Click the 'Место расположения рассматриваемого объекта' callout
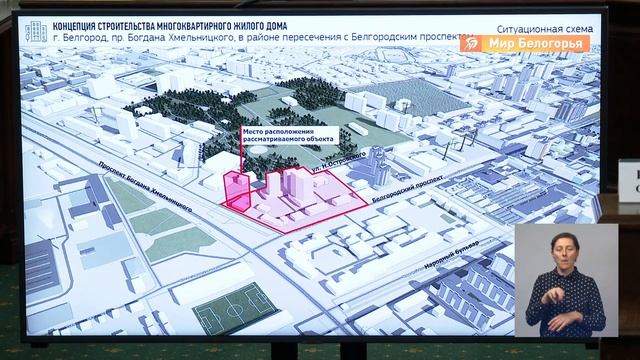The height and width of the screenshot is (360, 640). 290,136
